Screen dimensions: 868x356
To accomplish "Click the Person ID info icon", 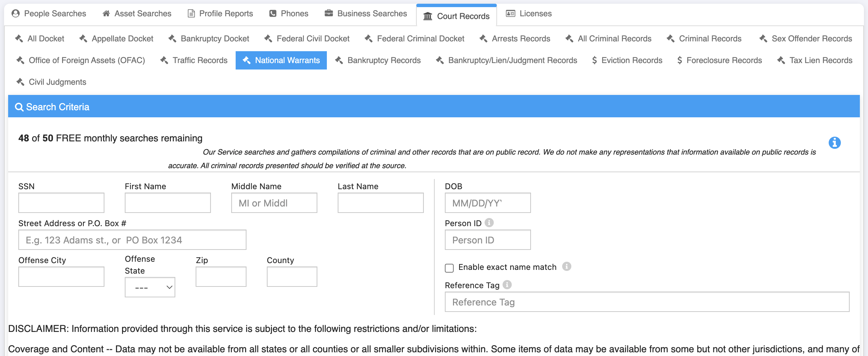I will pyautogui.click(x=489, y=222).
